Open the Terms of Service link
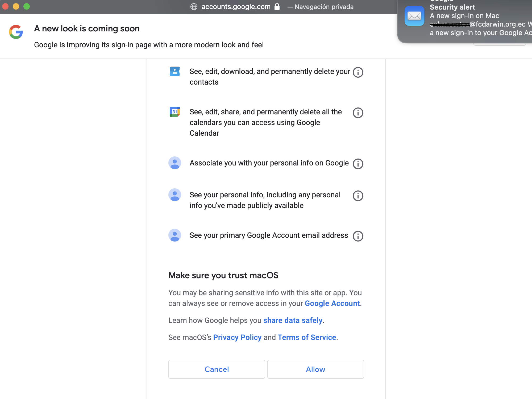 coord(307,338)
